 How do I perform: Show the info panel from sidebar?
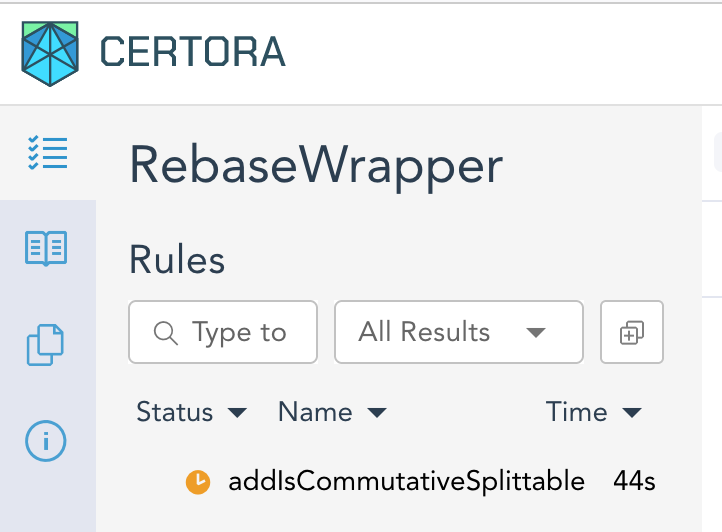pos(46,440)
